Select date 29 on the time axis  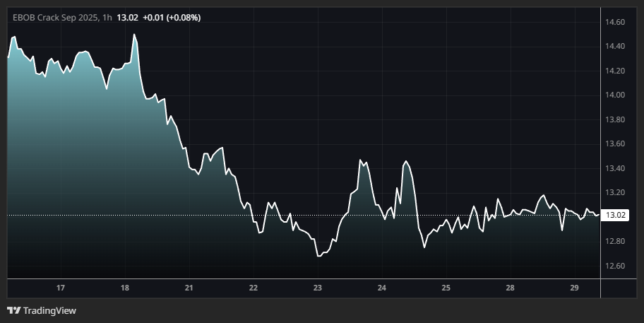tap(574, 288)
